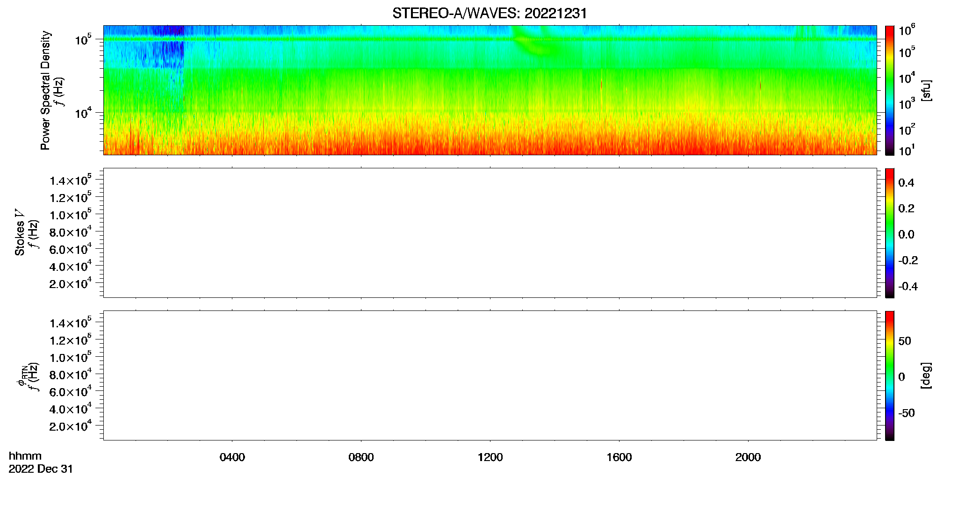The image size is (980, 505).
Task: Click the Power Spectral Density axis label
Action: (x=45, y=90)
